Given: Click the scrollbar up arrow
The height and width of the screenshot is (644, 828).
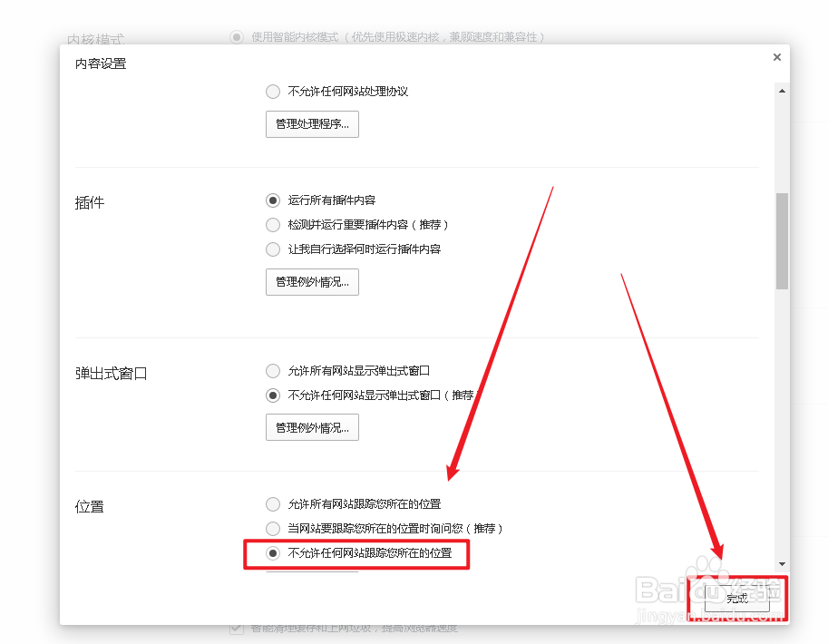Looking at the screenshot, I should point(782,90).
